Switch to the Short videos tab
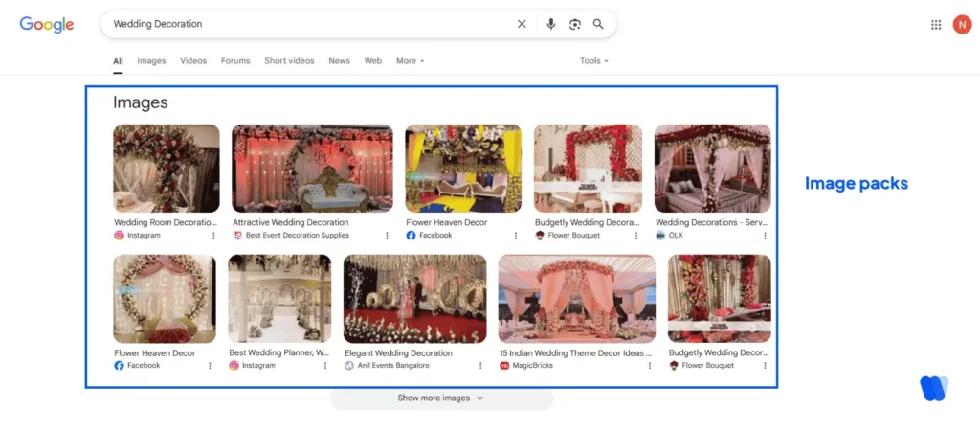 coord(289,60)
